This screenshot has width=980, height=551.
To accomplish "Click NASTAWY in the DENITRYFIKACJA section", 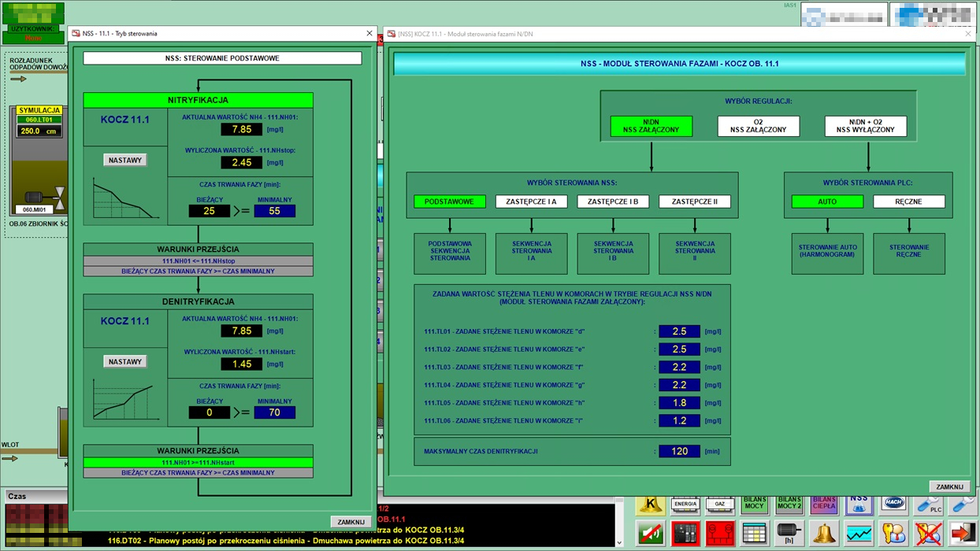I will pos(125,361).
